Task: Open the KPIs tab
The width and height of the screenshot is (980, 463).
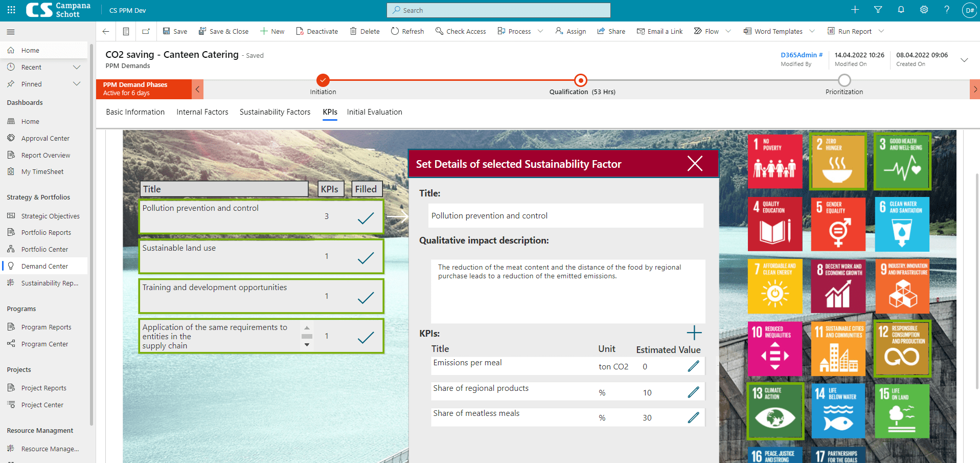Action: click(330, 112)
